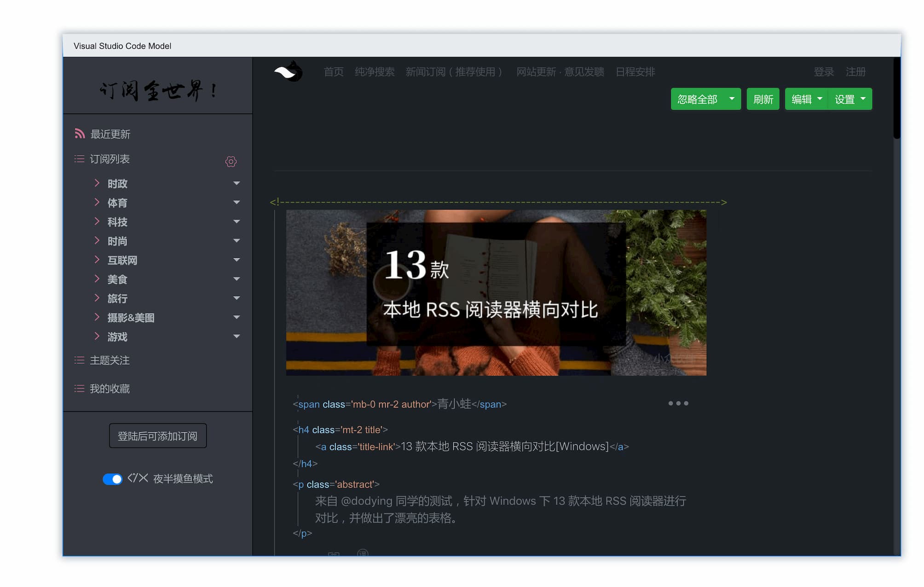
Task: Click the 登陆后可添加订阅 button
Action: pyautogui.click(x=157, y=436)
